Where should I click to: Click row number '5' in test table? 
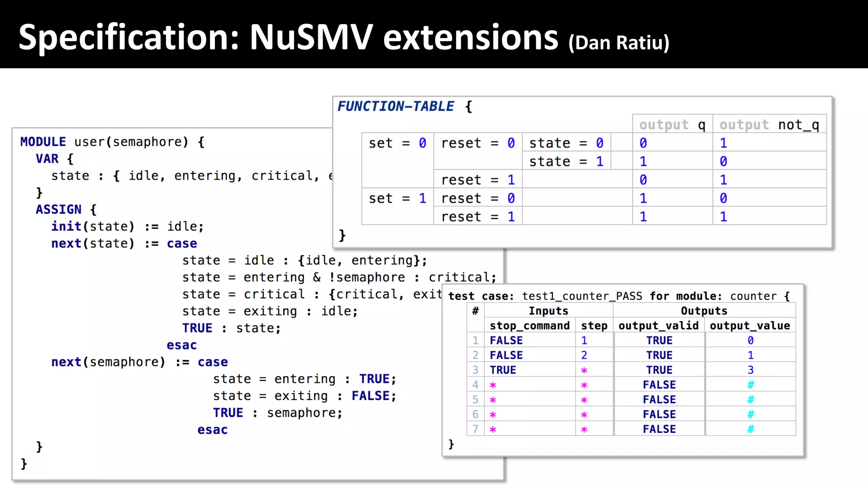(476, 400)
